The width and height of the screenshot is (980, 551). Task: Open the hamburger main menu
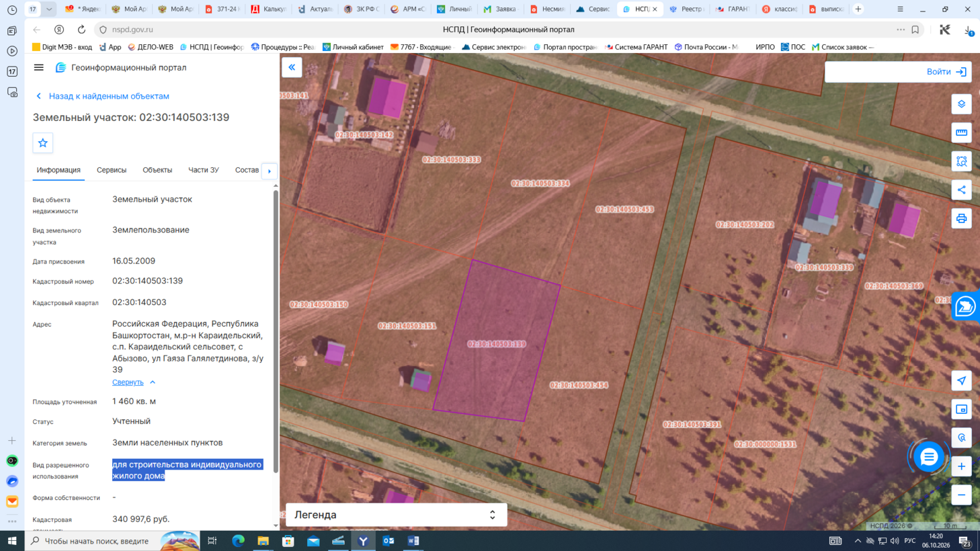[x=39, y=67]
